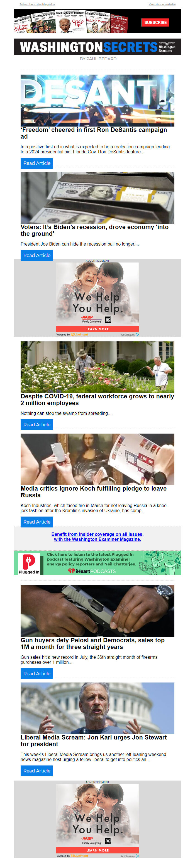Click the iHeart Podcasts logo
Image resolution: width=195 pixels, height=868 pixels.
point(92,571)
